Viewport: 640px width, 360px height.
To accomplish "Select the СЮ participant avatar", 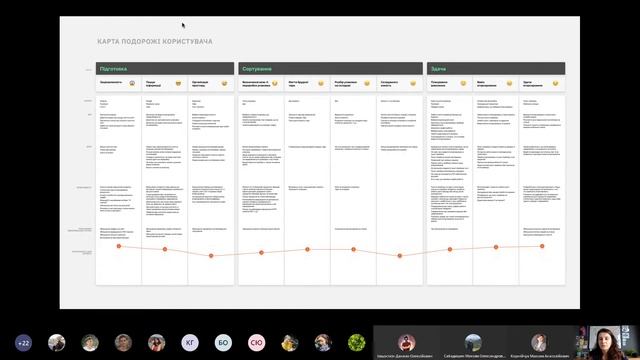I will pyautogui.click(x=256, y=343).
